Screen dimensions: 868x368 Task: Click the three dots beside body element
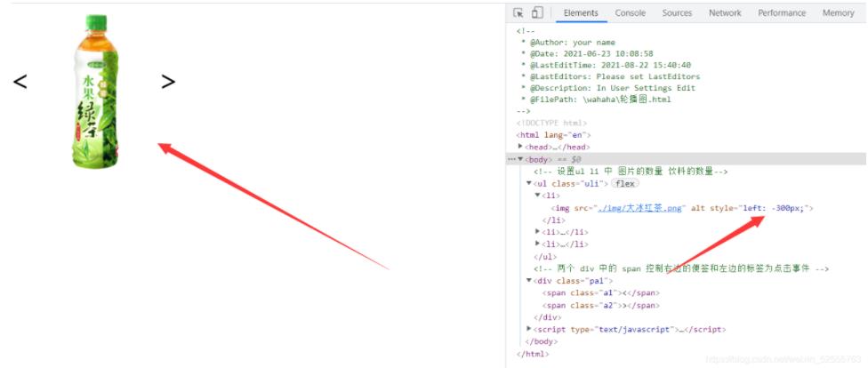[x=510, y=159]
